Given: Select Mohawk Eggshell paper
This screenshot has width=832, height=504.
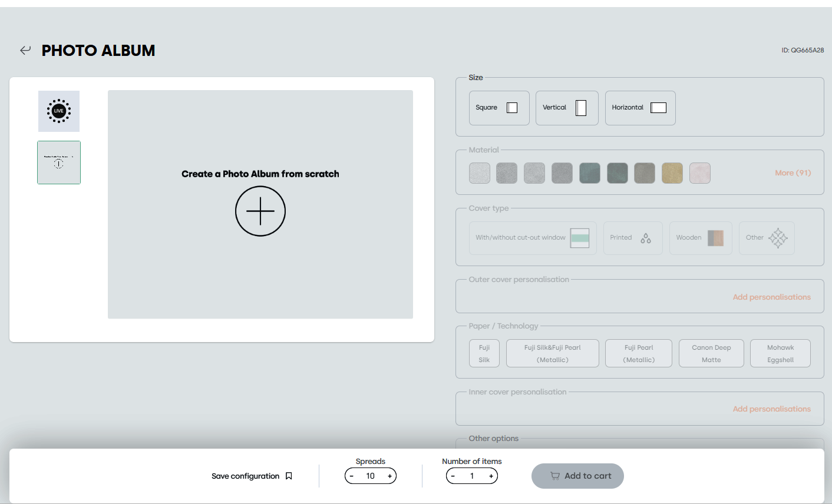Looking at the screenshot, I should (x=781, y=353).
